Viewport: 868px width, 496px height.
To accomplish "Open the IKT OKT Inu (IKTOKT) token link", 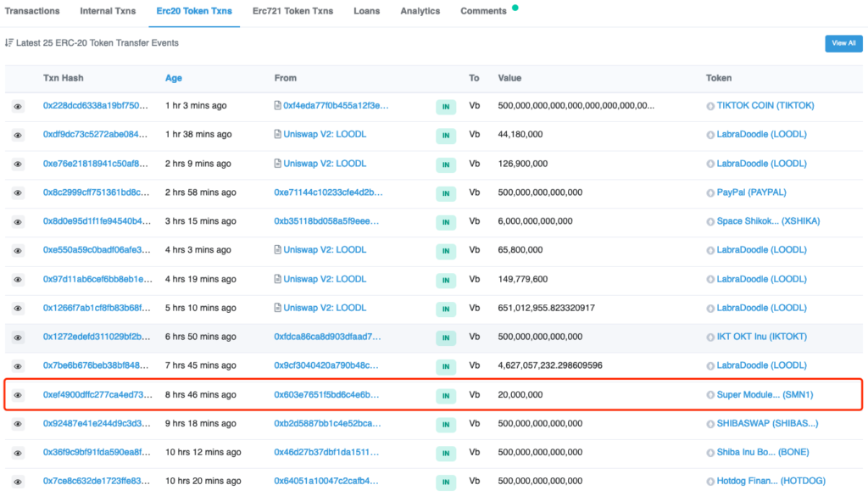I will pyautogui.click(x=762, y=337).
